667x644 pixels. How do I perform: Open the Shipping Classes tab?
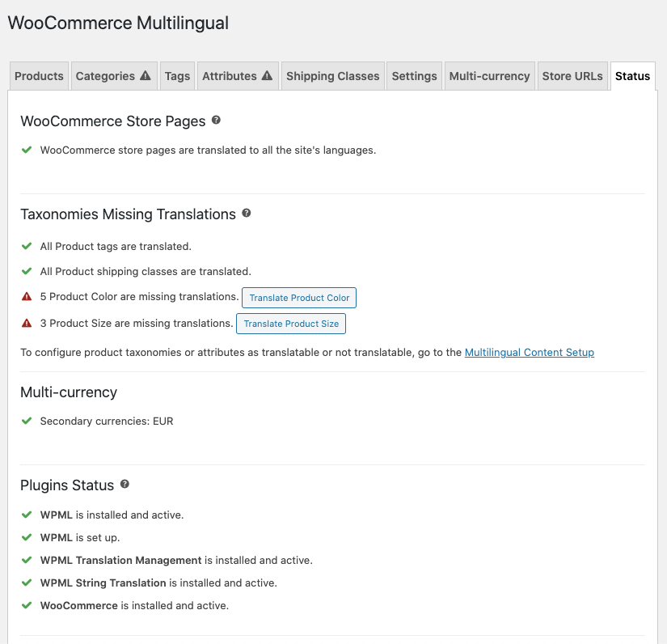point(332,76)
